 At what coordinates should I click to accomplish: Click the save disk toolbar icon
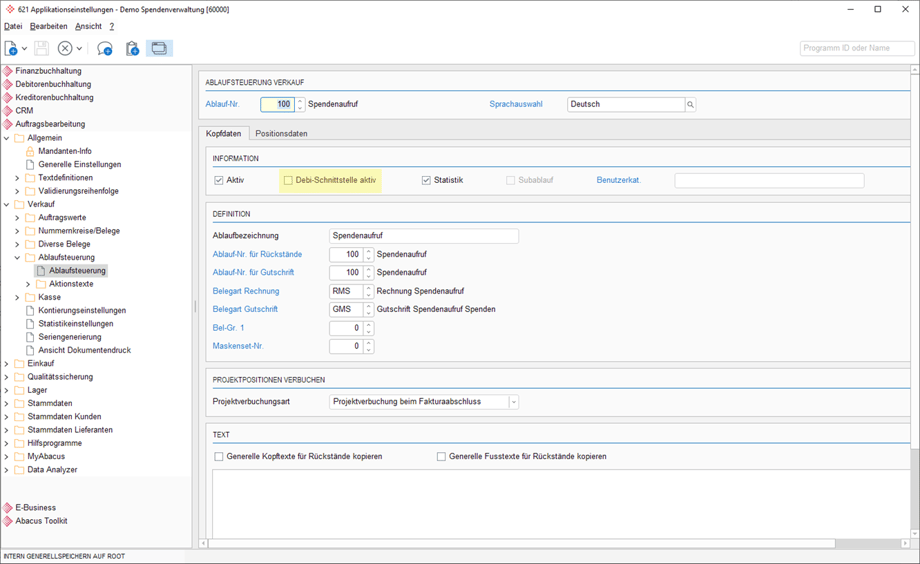(x=41, y=48)
